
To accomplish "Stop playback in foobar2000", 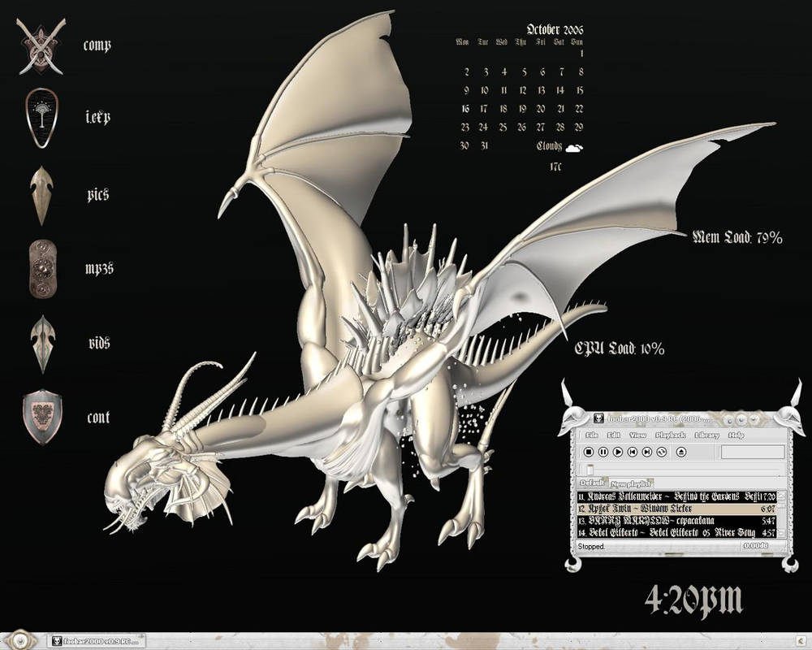I will coord(589,452).
